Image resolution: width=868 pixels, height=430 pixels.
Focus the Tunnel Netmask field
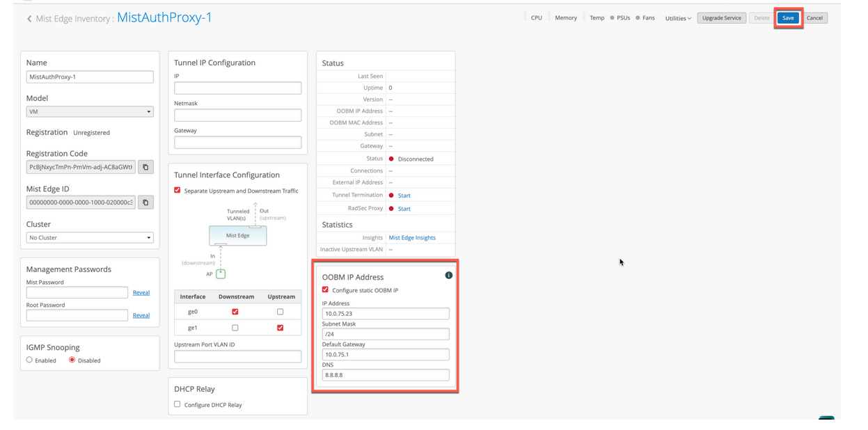238,115
